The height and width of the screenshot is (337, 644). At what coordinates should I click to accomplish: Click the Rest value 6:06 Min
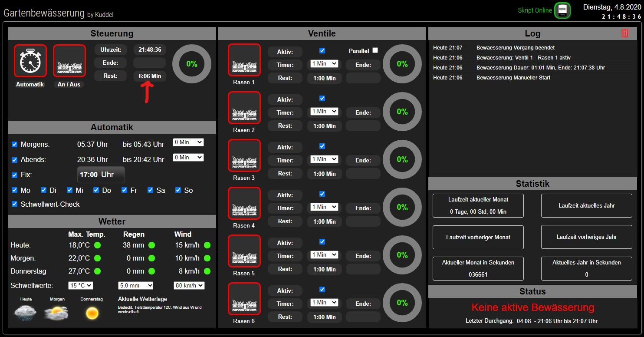tap(150, 76)
